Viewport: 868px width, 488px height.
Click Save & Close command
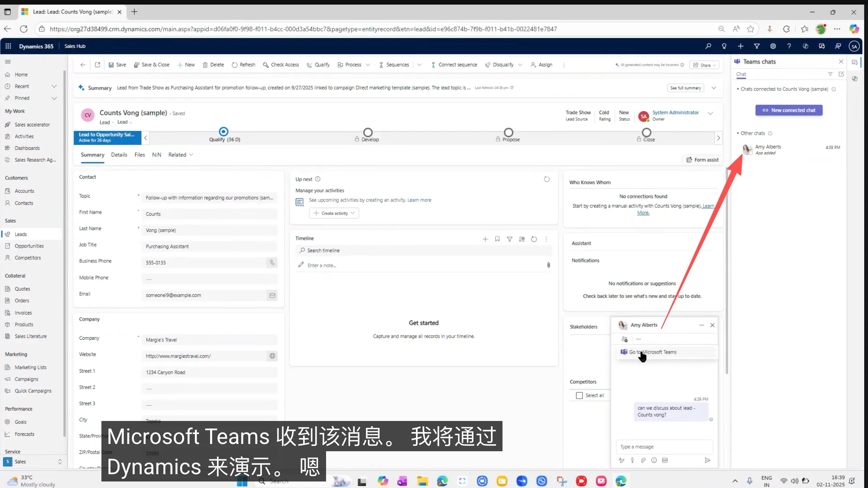coord(152,65)
